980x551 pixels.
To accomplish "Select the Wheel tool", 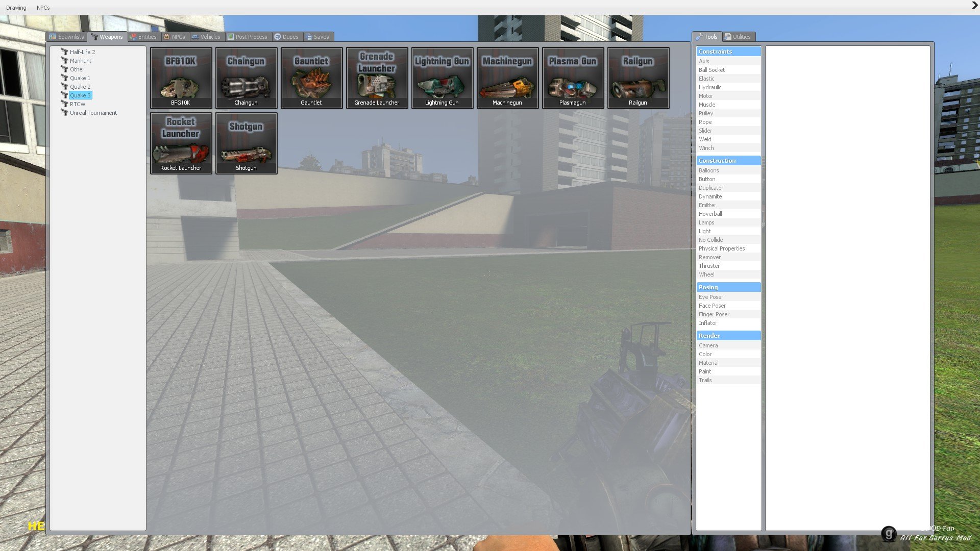I will click(x=728, y=274).
